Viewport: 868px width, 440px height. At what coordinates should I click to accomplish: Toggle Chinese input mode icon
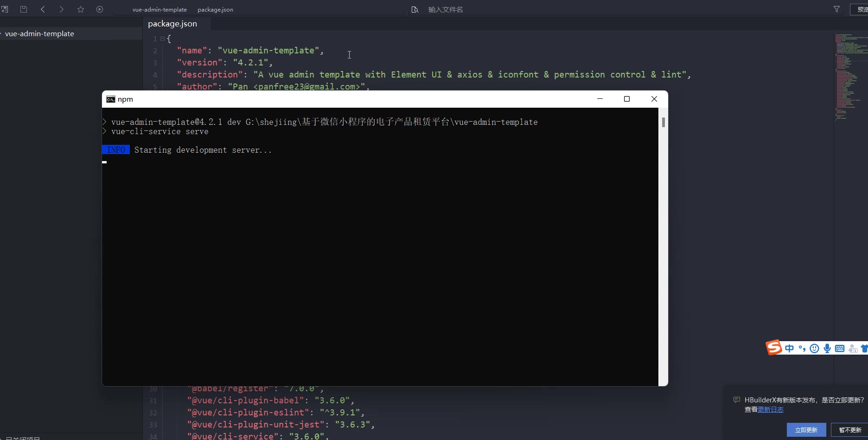coord(789,349)
